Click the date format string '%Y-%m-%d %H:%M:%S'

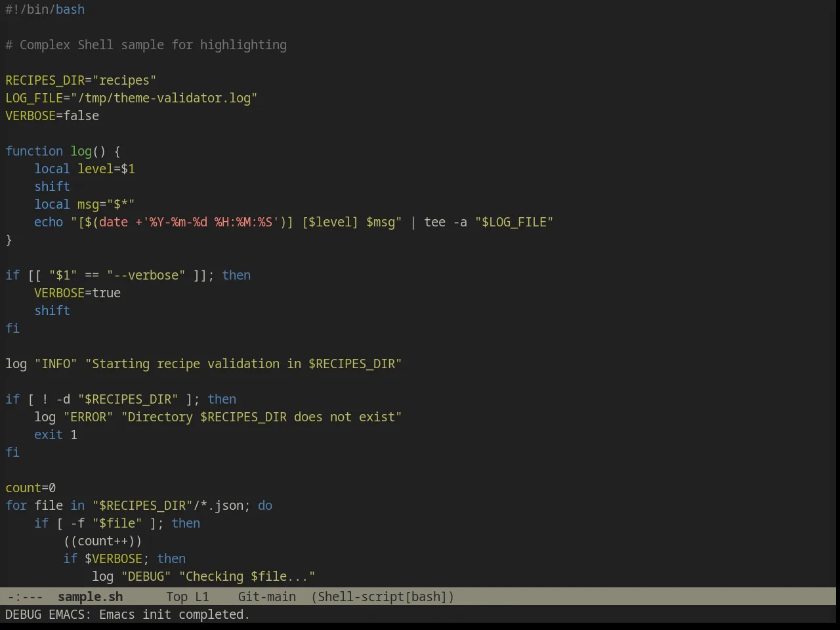[211, 222]
